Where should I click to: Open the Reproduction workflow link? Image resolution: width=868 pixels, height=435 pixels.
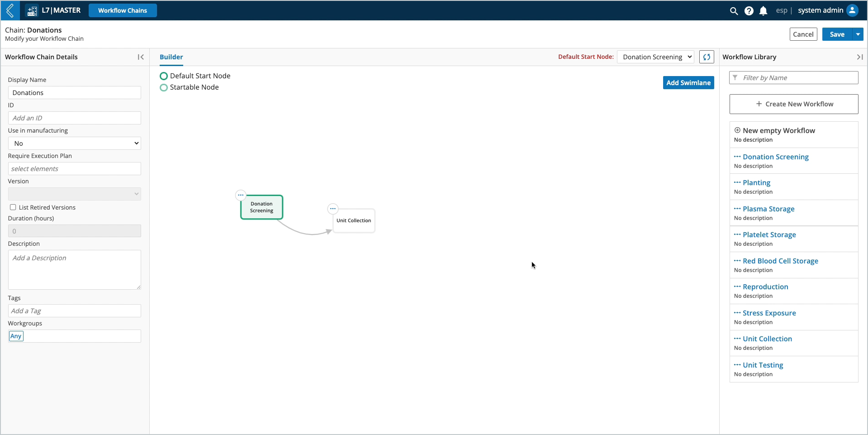click(x=765, y=287)
